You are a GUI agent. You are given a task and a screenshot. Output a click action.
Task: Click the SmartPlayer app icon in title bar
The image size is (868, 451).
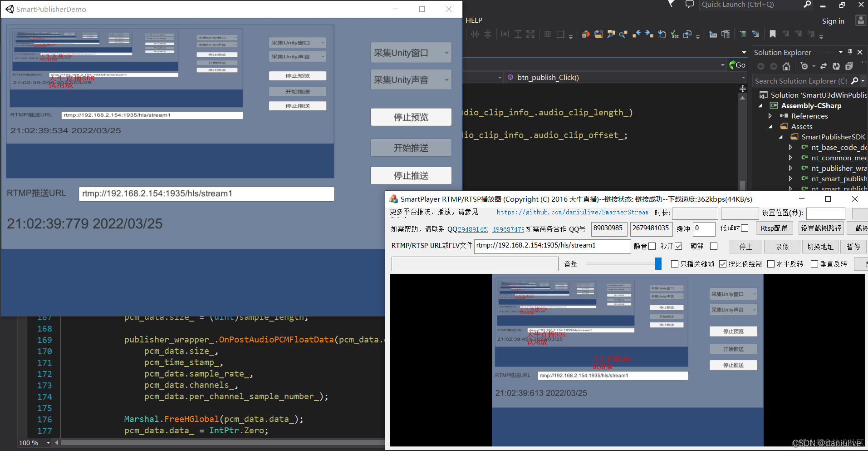[393, 199]
